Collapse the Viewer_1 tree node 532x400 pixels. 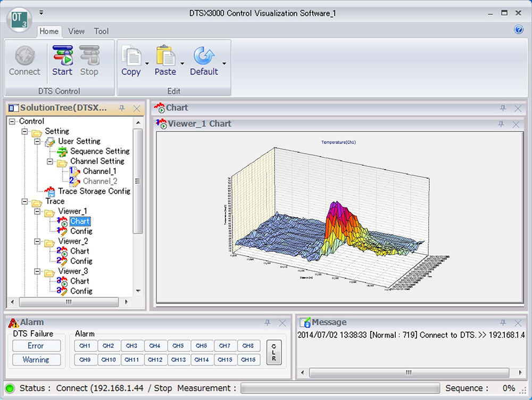[x=37, y=212]
